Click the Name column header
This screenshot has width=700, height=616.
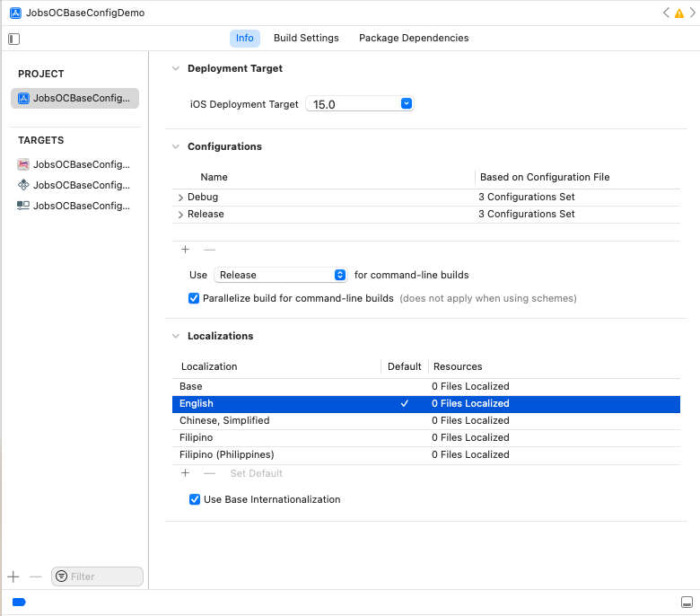[x=214, y=177]
